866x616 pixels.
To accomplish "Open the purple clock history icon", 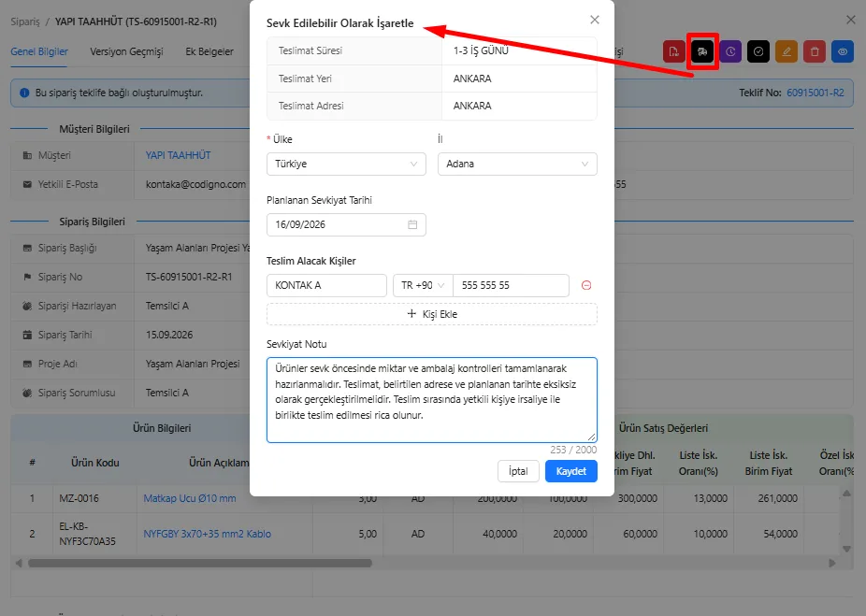I will 730,52.
